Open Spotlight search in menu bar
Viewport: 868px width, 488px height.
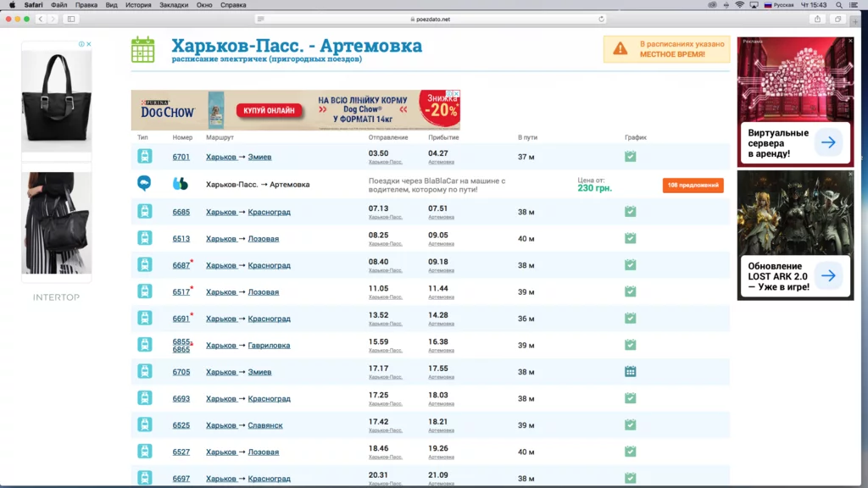pos(839,5)
